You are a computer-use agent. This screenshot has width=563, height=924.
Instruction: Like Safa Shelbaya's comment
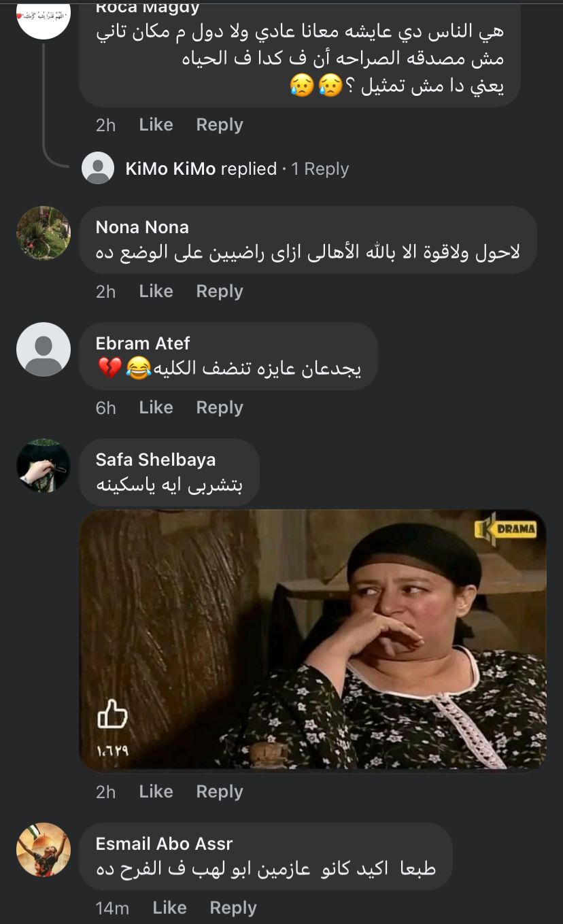[x=156, y=791]
